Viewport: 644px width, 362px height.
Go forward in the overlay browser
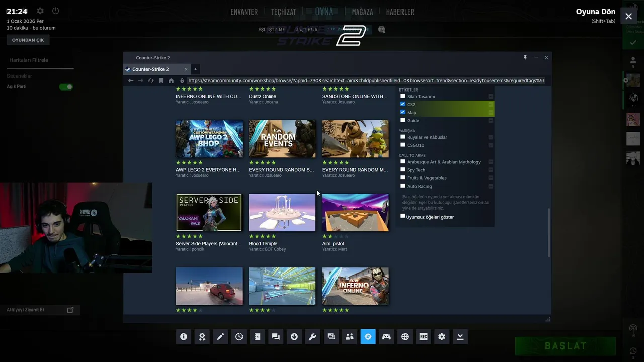tap(141, 80)
